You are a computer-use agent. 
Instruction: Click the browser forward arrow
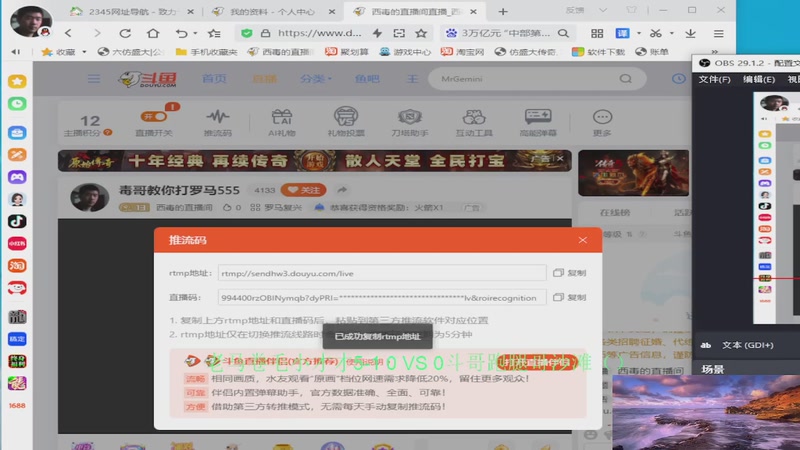coord(97,33)
